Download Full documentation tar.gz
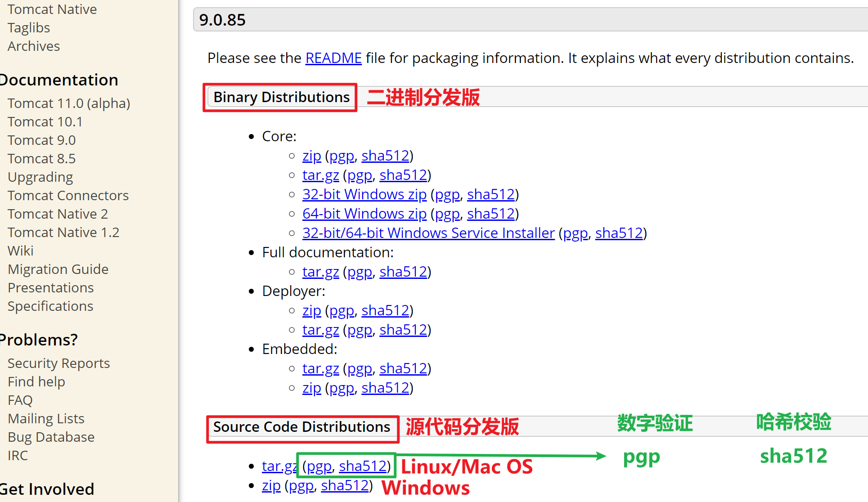The width and height of the screenshot is (868, 502). [321, 272]
